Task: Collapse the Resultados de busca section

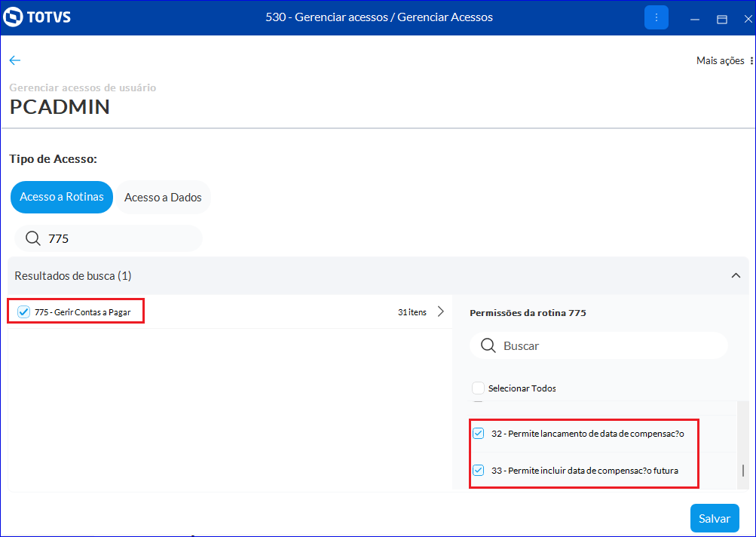Action: 736,276
